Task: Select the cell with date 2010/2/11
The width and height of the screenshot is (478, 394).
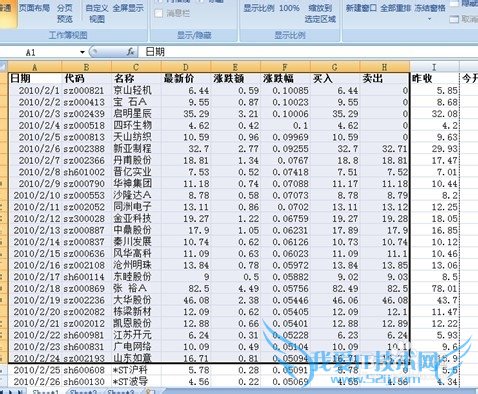Action: 35,207
